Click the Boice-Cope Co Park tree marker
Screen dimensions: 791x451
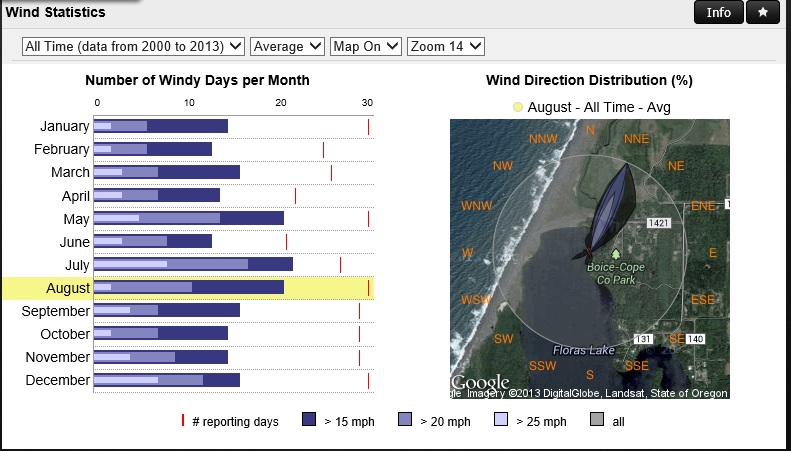pyautogui.click(x=616, y=256)
